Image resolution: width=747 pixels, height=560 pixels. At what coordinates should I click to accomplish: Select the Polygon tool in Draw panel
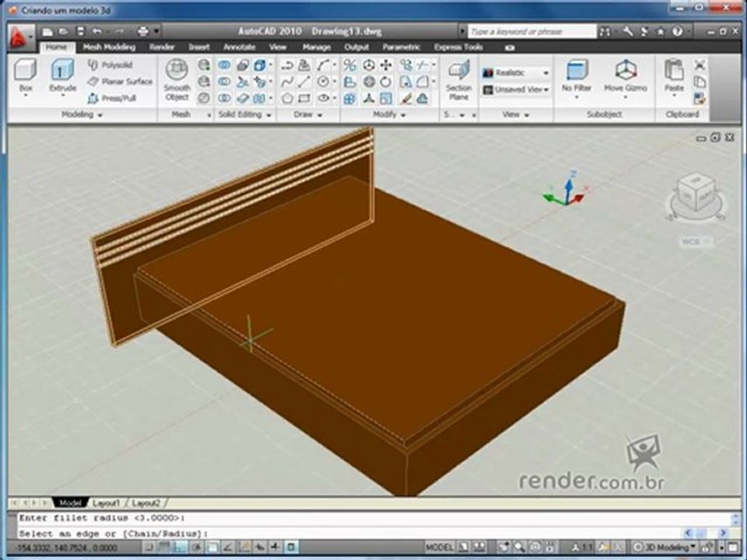(287, 99)
